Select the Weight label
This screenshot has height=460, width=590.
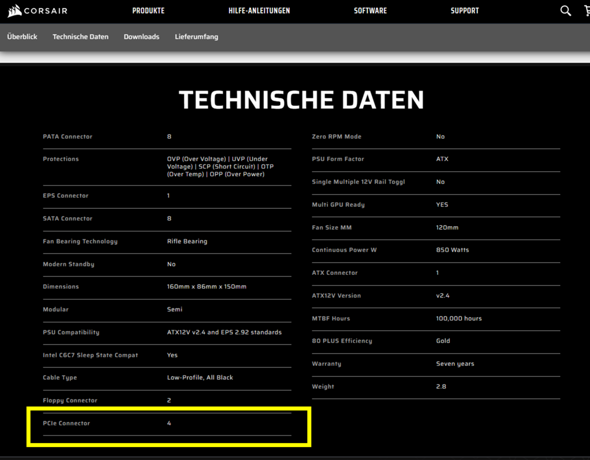point(323,387)
